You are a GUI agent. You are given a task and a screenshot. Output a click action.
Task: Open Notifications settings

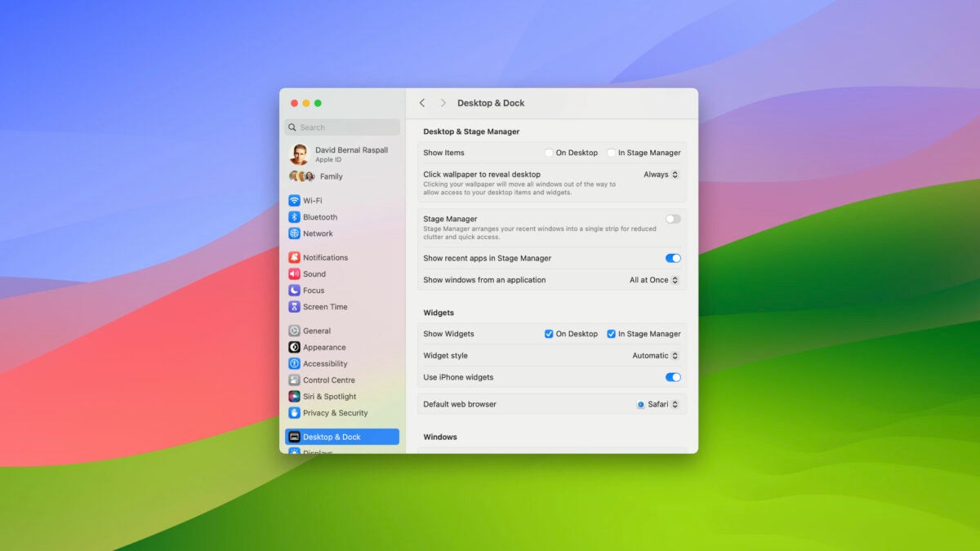(296, 257)
